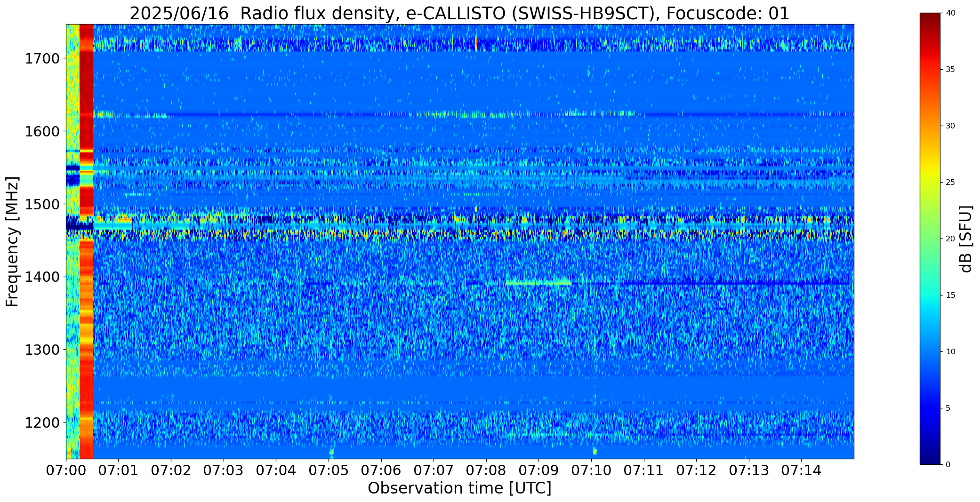This screenshot has height=502, width=980.
Task: Click the plot title text
Action: point(459,13)
